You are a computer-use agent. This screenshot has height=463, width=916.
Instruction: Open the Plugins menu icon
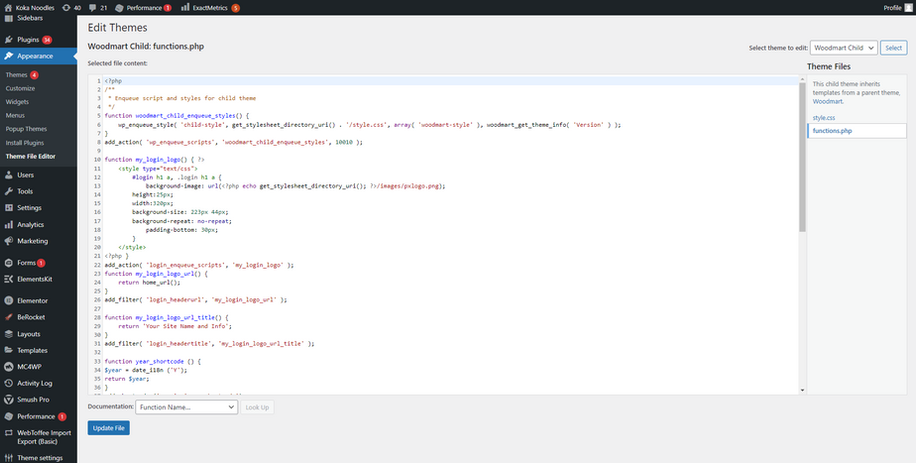pyautogui.click(x=9, y=40)
